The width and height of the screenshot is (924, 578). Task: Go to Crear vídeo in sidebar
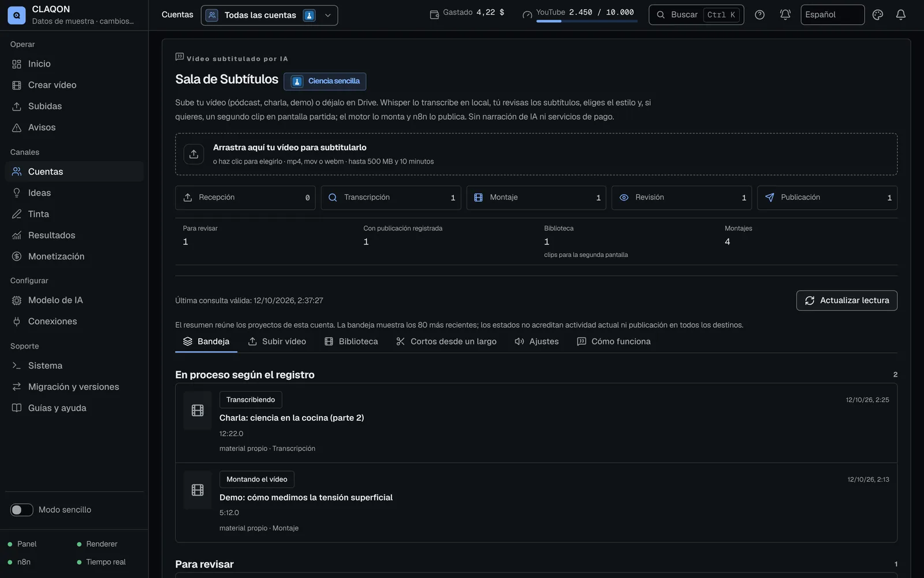point(74,85)
